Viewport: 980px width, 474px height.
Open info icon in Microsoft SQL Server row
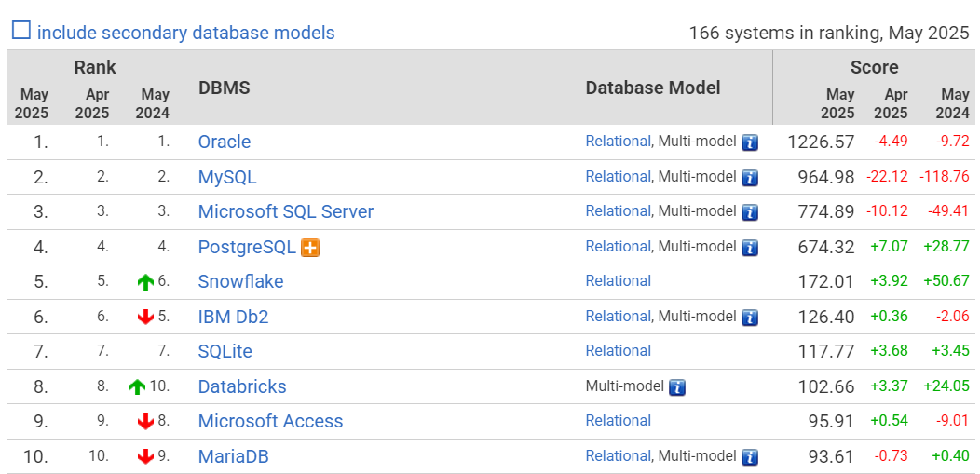(750, 213)
